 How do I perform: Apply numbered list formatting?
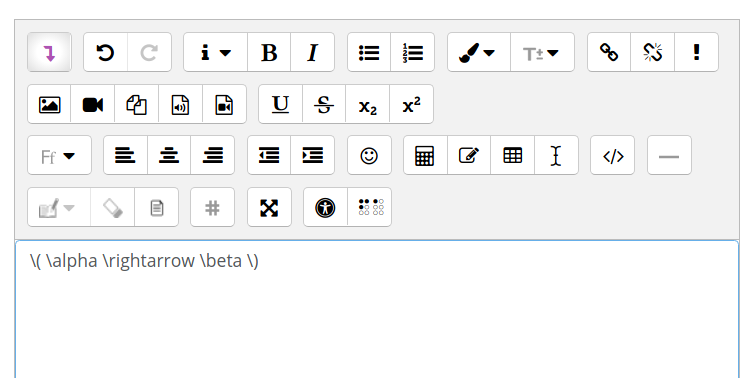pos(412,52)
